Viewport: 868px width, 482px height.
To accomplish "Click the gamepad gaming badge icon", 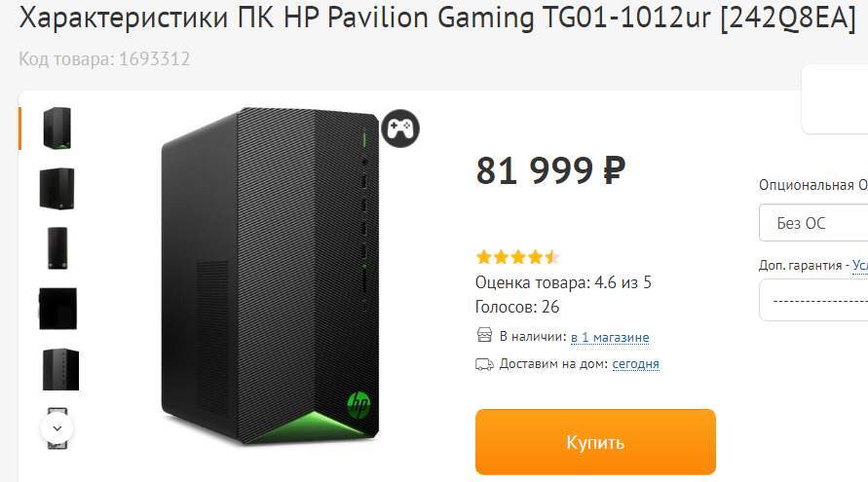I will pyautogui.click(x=400, y=129).
